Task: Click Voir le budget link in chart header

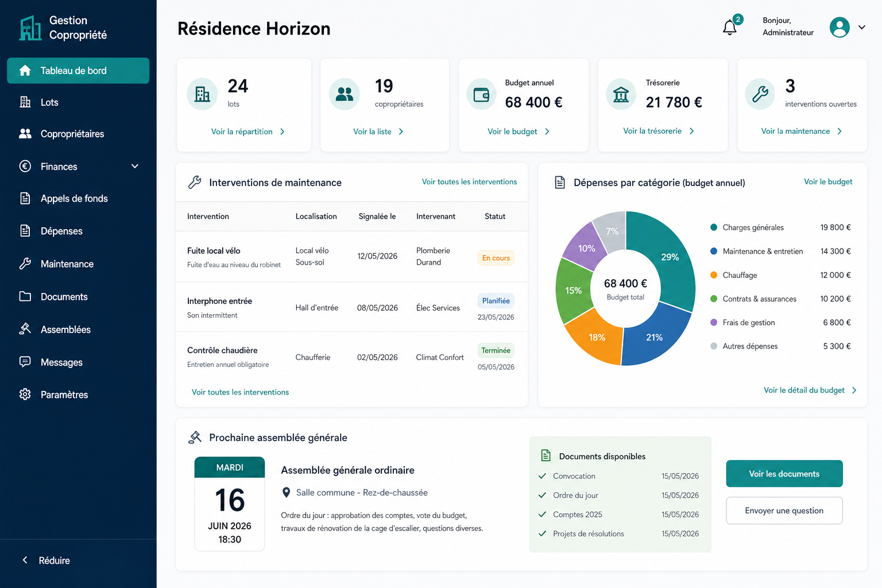Action: click(x=828, y=181)
